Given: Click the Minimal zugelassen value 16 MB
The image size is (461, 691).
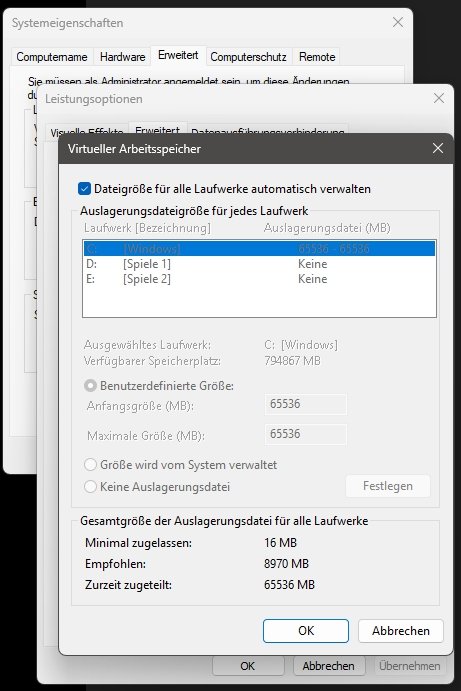Looking at the screenshot, I should [x=280, y=542].
